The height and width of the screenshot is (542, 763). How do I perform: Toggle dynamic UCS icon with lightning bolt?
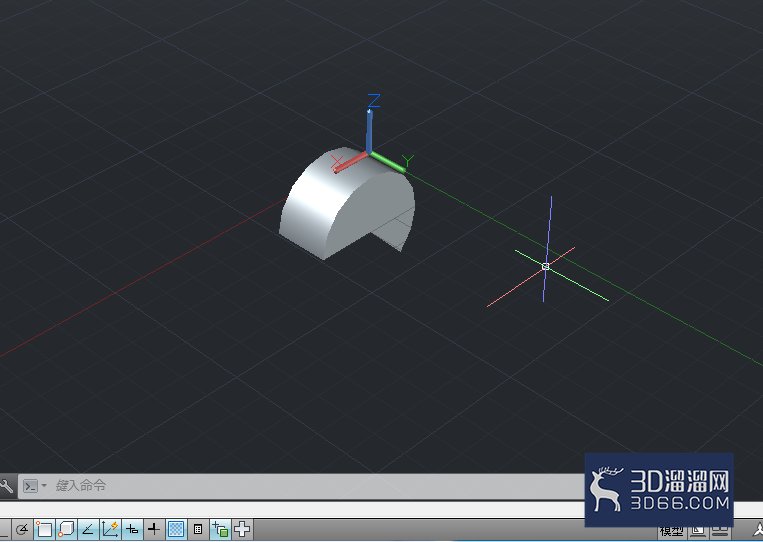[110, 529]
